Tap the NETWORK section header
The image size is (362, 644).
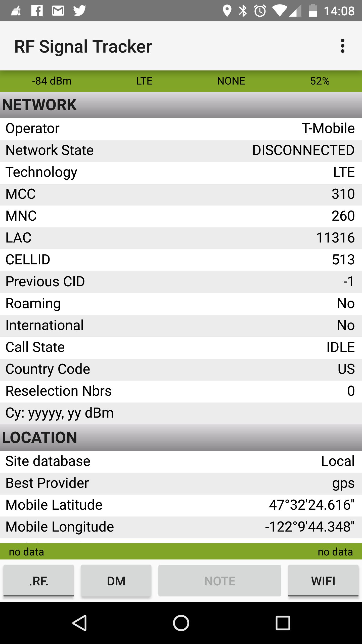point(181,105)
